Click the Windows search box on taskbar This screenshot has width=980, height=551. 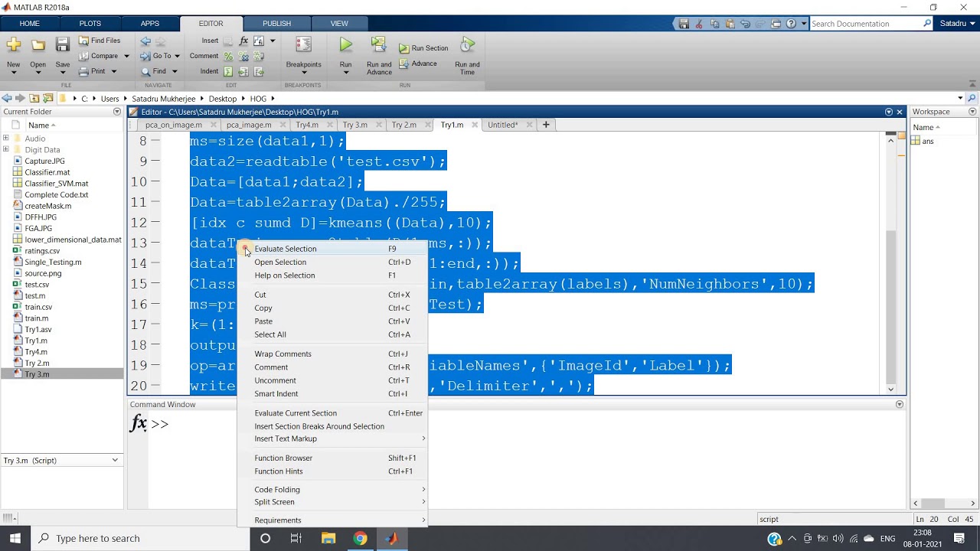(x=140, y=538)
